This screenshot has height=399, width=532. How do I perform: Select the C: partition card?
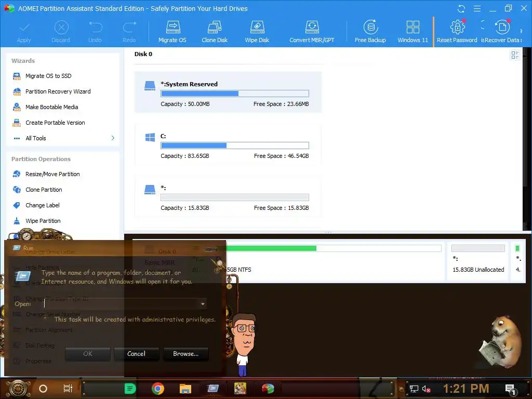click(228, 144)
